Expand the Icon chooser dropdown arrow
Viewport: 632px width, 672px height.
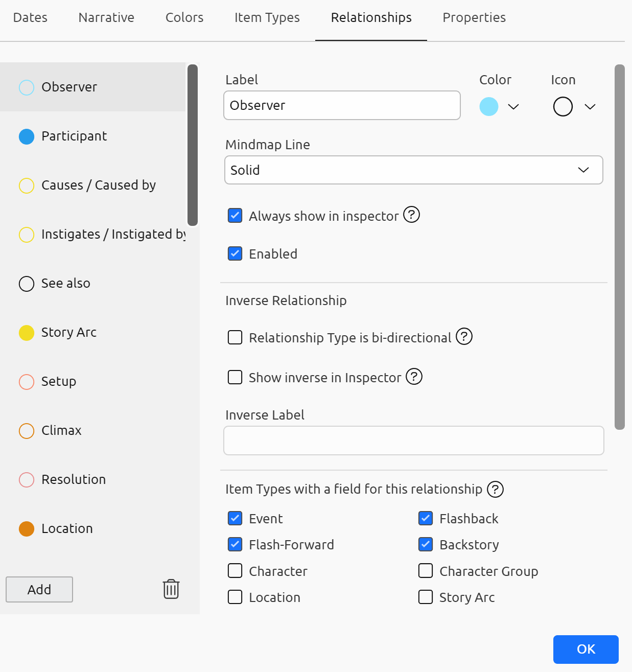tap(590, 107)
